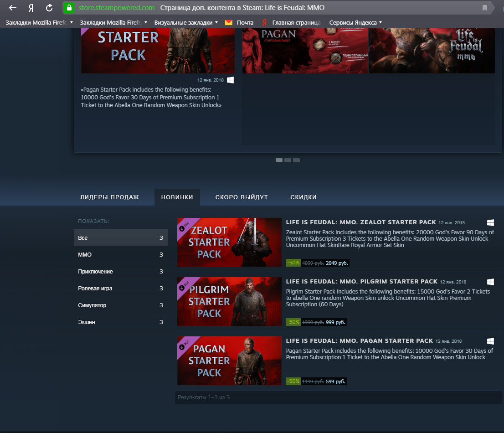504x433 pixels.
Task: Switch to Новинки tab
Action: coord(177,197)
